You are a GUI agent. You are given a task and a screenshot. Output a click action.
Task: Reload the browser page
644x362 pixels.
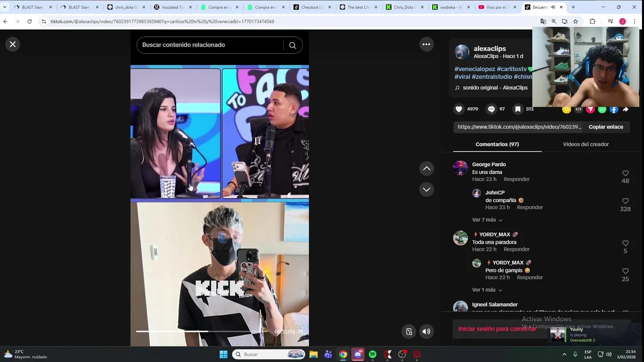tap(29, 22)
